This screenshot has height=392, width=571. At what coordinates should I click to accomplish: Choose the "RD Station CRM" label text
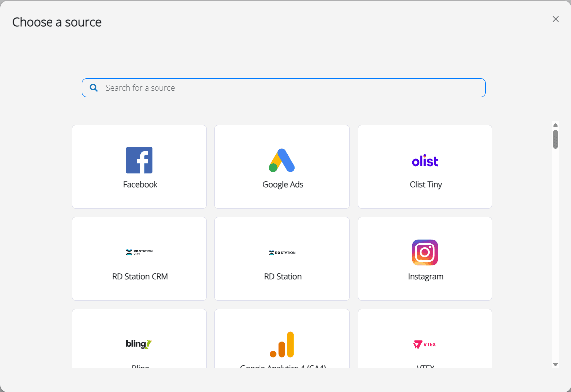[140, 276]
